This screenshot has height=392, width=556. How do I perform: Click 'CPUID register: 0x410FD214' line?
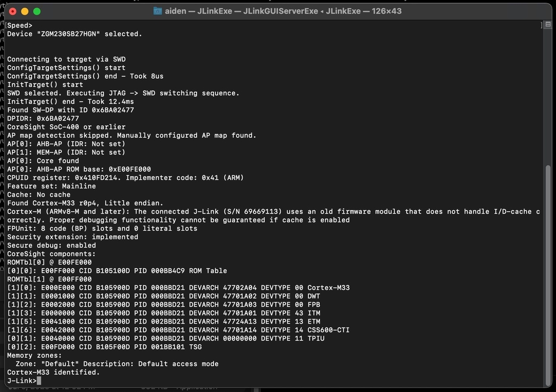(125, 178)
